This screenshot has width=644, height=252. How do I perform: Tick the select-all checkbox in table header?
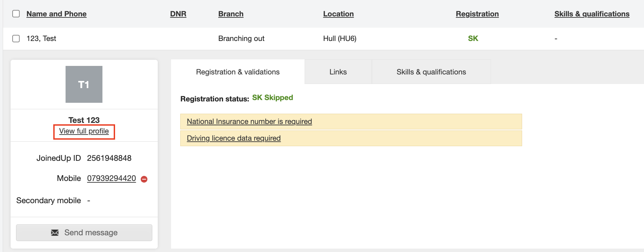click(x=16, y=14)
